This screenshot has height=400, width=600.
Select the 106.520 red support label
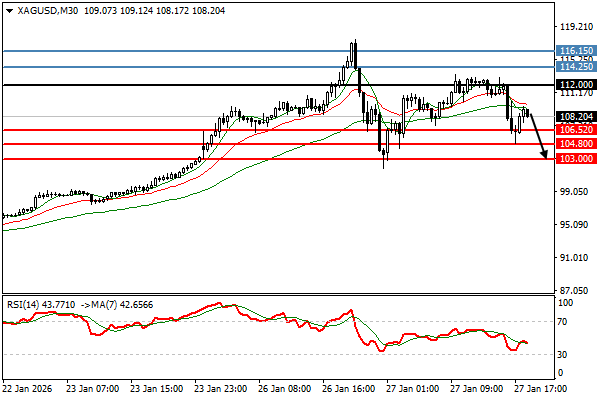pyautogui.click(x=577, y=130)
